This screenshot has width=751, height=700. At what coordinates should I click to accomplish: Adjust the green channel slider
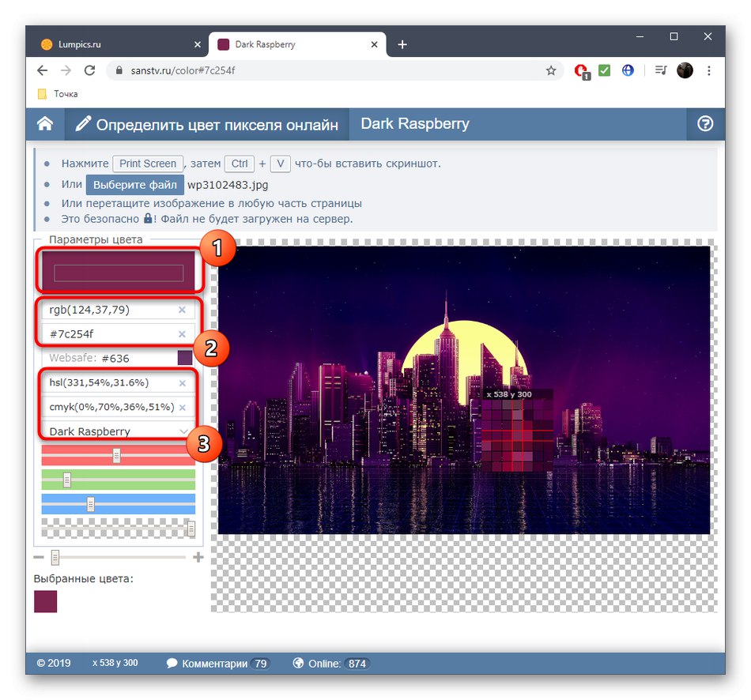(x=67, y=480)
